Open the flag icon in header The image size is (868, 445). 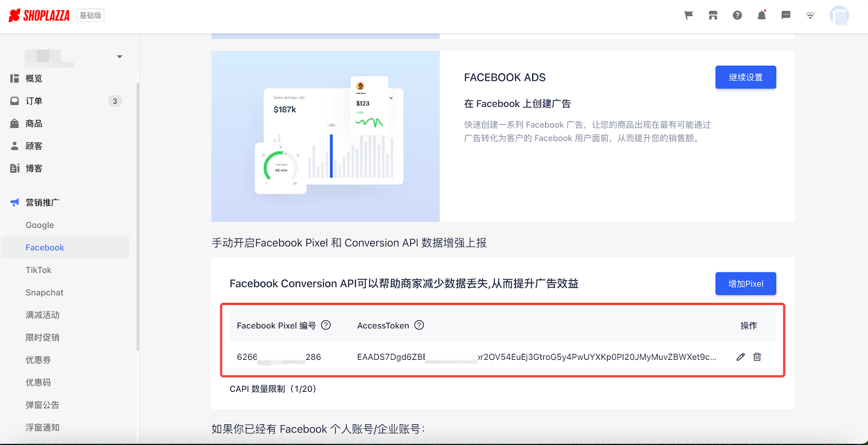point(688,15)
